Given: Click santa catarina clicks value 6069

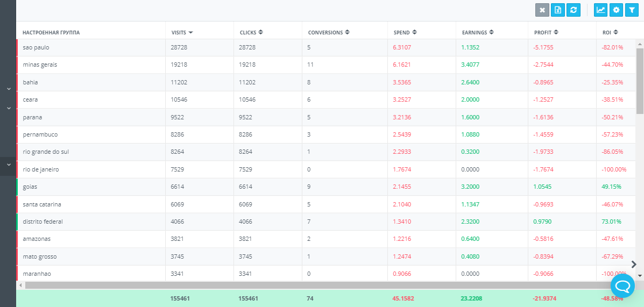Looking at the screenshot, I should pos(246,204).
